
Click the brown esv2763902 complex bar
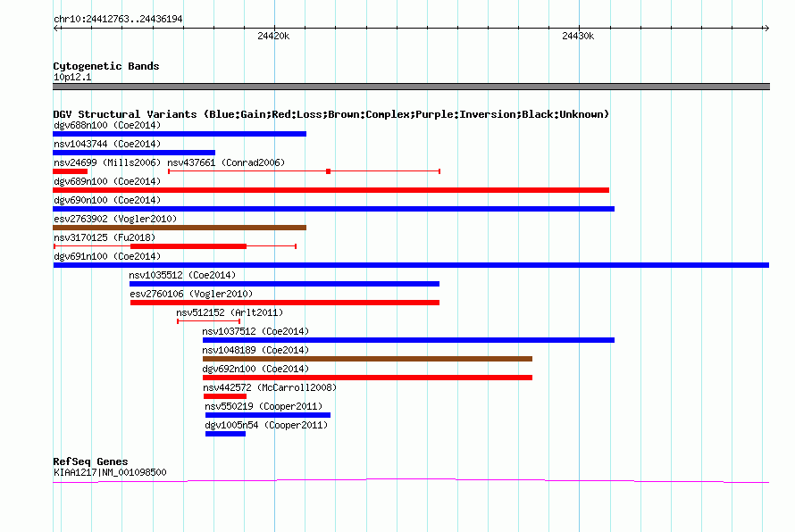(x=180, y=228)
